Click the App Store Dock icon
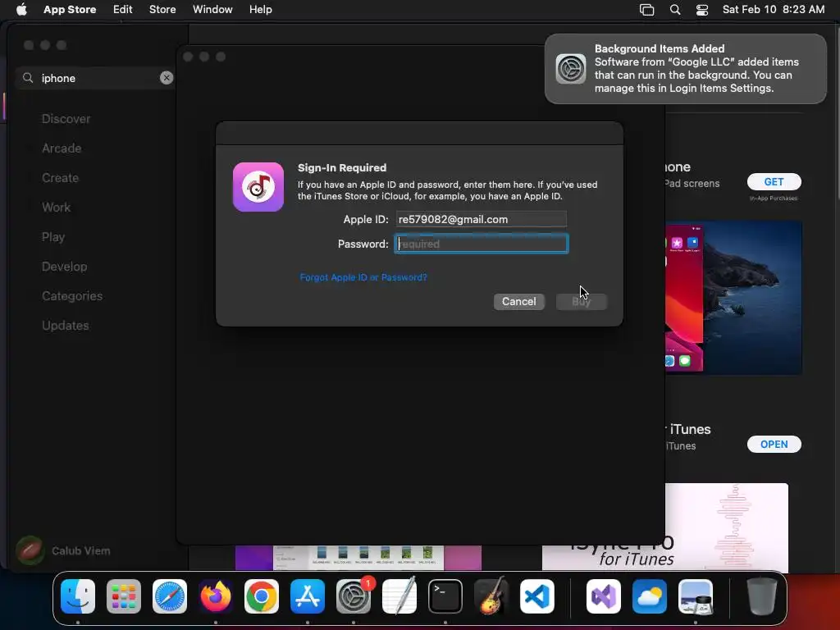Image resolution: width=840 pixels, height=630 pixels. (x=308, y=596)
